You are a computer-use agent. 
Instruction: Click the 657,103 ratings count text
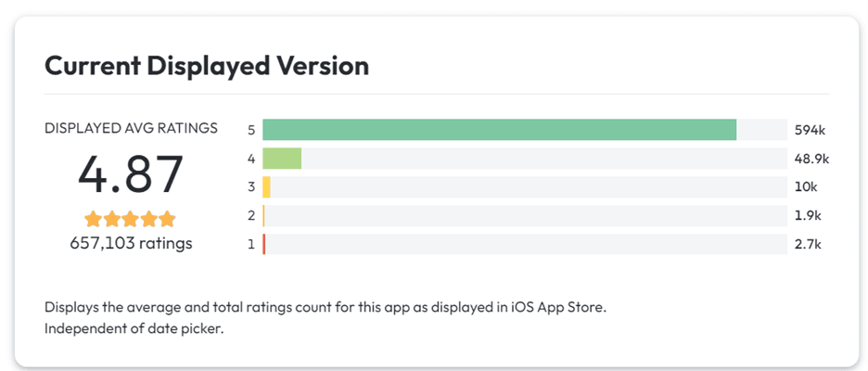pos(131,244)
